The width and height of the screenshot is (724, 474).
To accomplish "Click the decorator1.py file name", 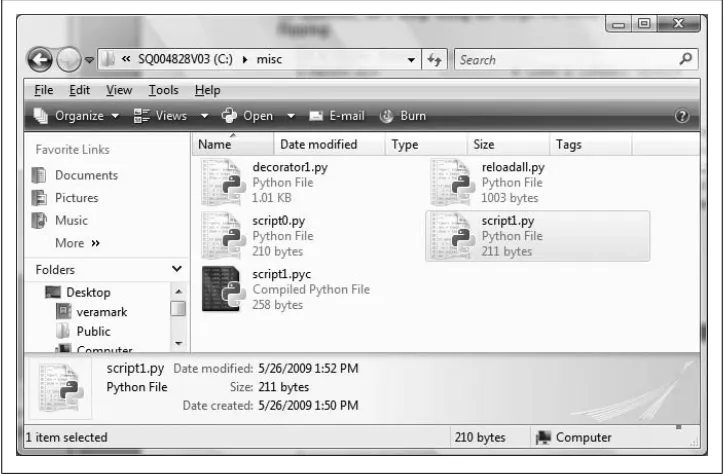I will tap(290, 167).
